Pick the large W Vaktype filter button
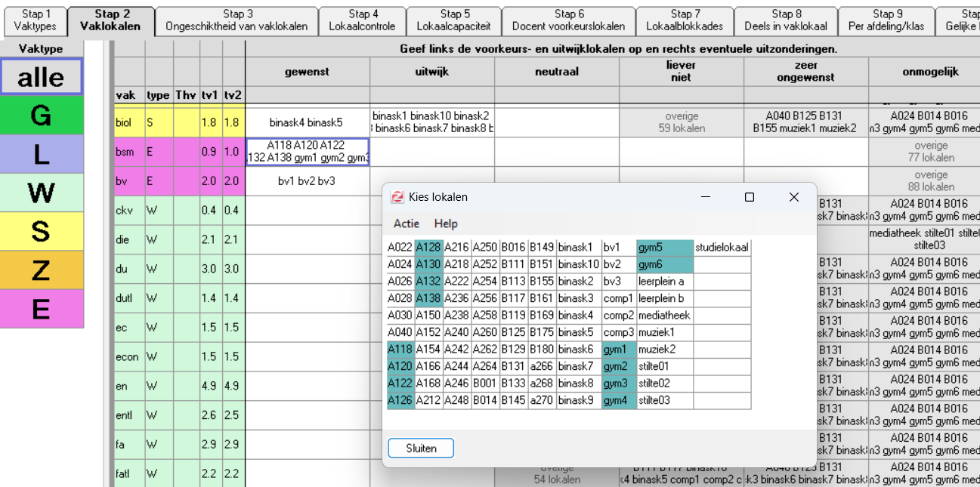The height and width of the screenshot is (487, 980). (42, 193)
